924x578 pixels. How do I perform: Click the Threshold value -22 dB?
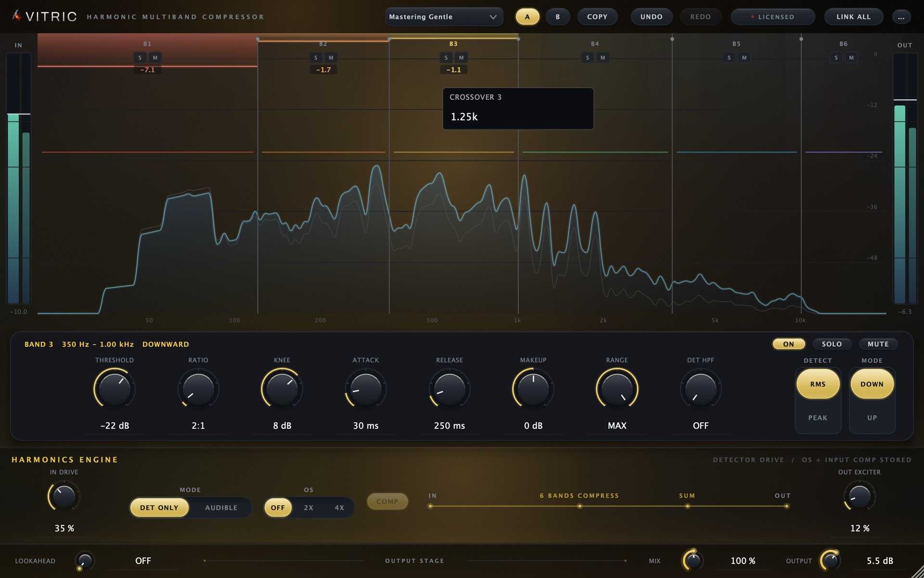(115, 426)
